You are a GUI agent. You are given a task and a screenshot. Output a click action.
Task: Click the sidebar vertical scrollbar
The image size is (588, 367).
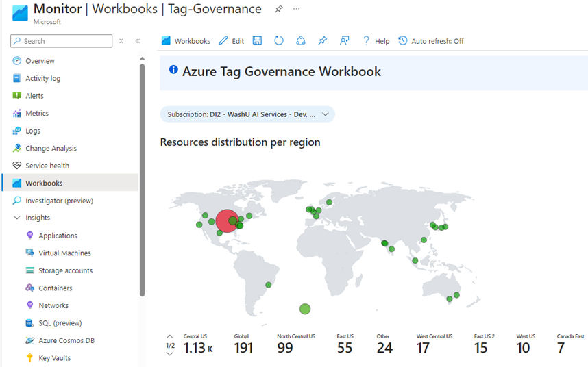pyautogui.click(x=142, y=180)
